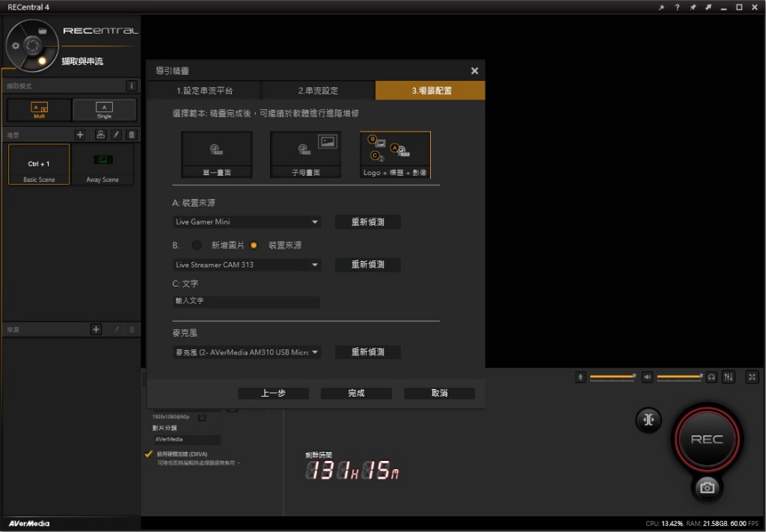Viewport: 766px width, 532px height.
Task: Click the AVerMedia logo at bottom left
Action: [29, 523]
